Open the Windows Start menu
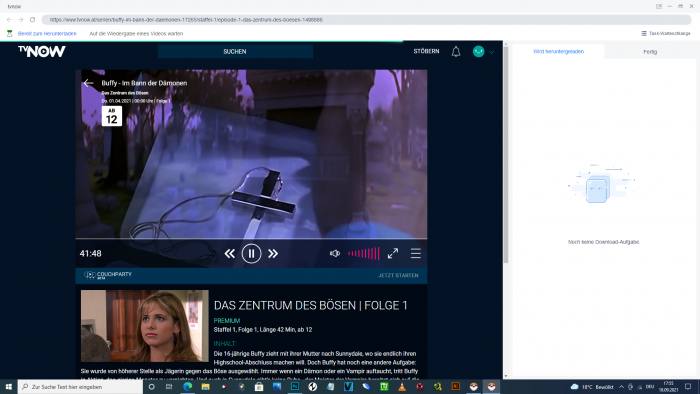Viewport: 700px width, 394px height. [8, 386]
